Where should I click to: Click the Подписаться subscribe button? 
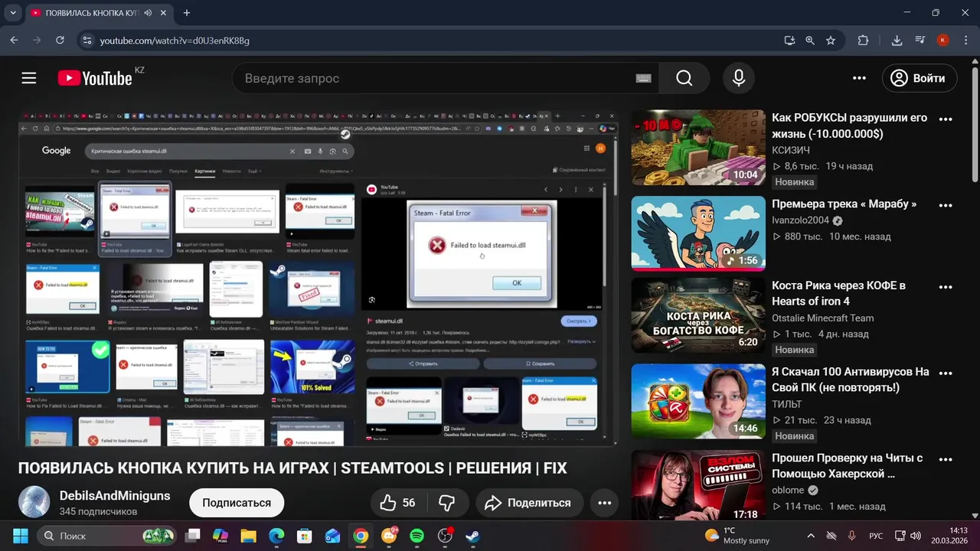pos(237,503)
